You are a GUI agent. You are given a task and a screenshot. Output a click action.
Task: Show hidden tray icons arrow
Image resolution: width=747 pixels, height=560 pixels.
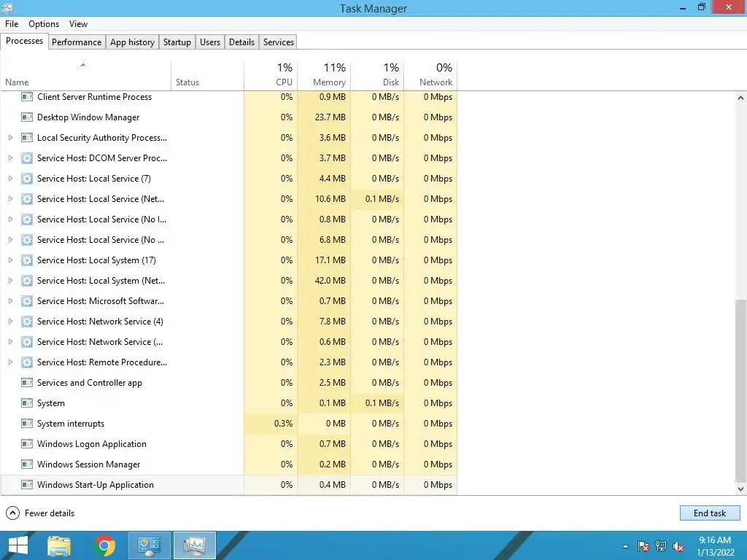(x=625, y=546)
